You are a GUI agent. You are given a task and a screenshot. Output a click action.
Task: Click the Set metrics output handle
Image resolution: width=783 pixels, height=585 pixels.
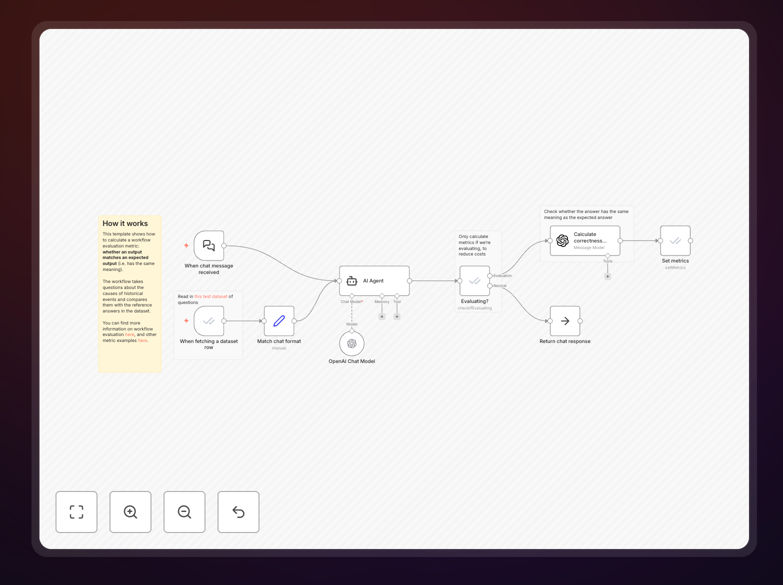[x=691, y=240]
